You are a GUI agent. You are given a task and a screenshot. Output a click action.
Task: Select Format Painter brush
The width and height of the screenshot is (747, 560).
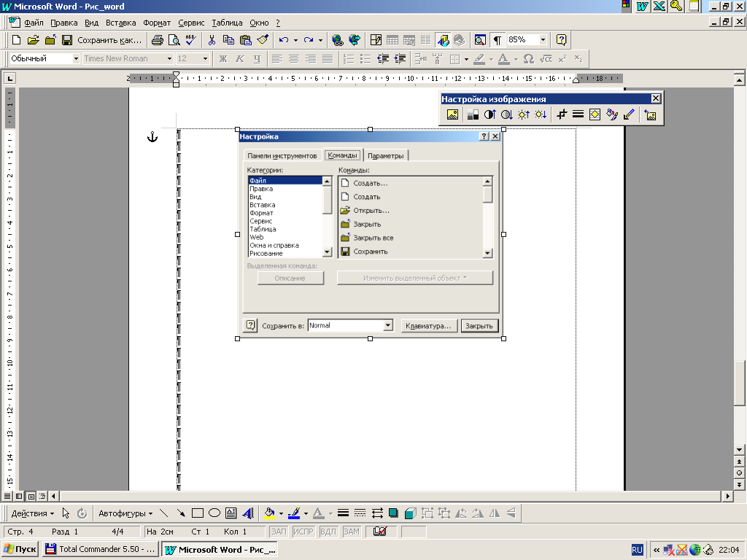[263, 40]
